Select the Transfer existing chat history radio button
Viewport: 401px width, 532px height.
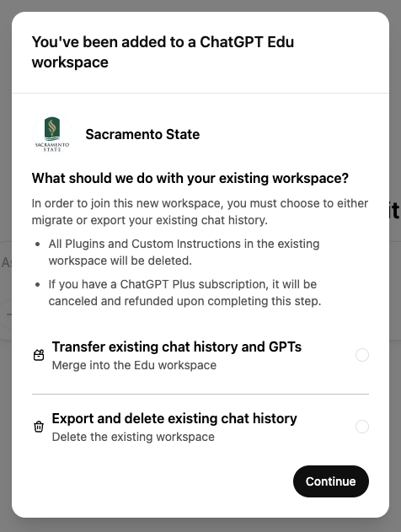[x=362, y=355]
